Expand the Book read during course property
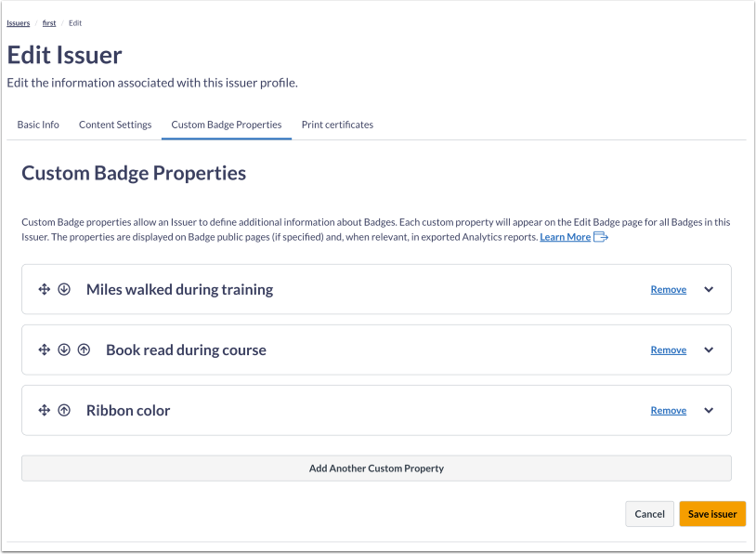Viewport: 756px width, 554px height. coord(709,350)
